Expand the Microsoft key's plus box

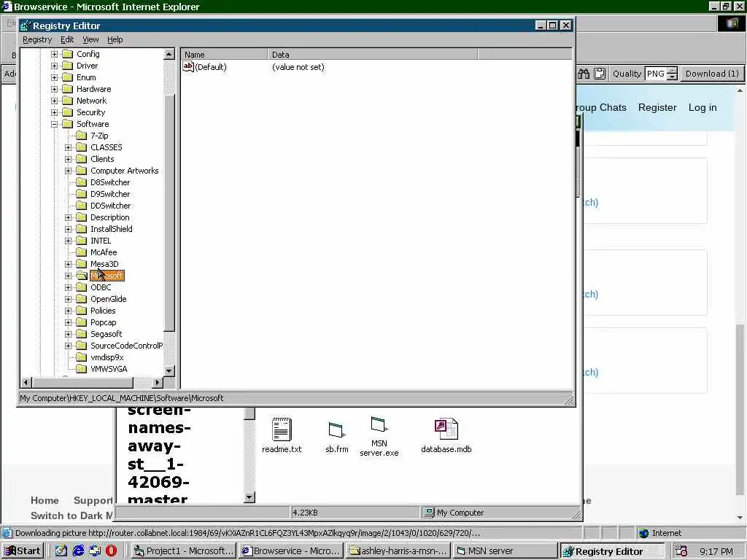pos(68,276)
